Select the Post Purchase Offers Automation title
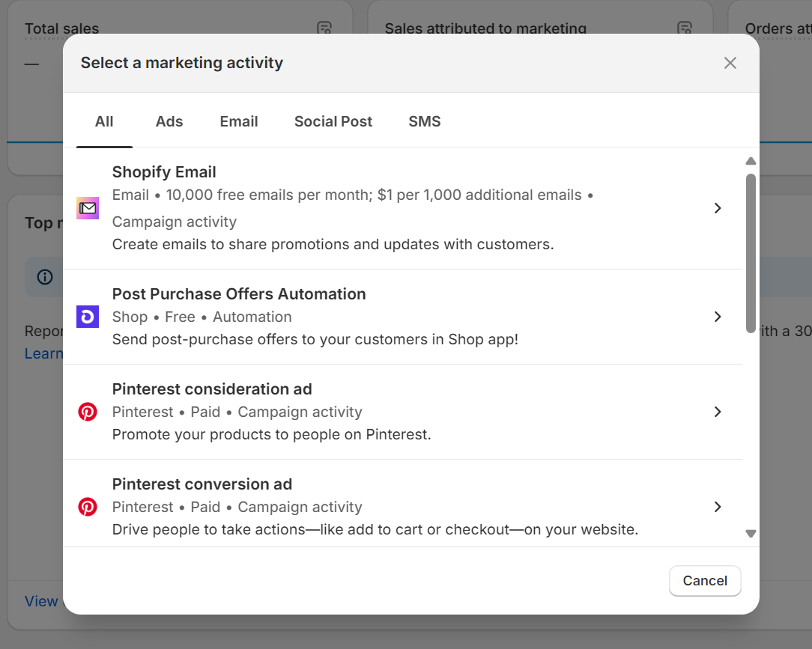 coord(239,294)
